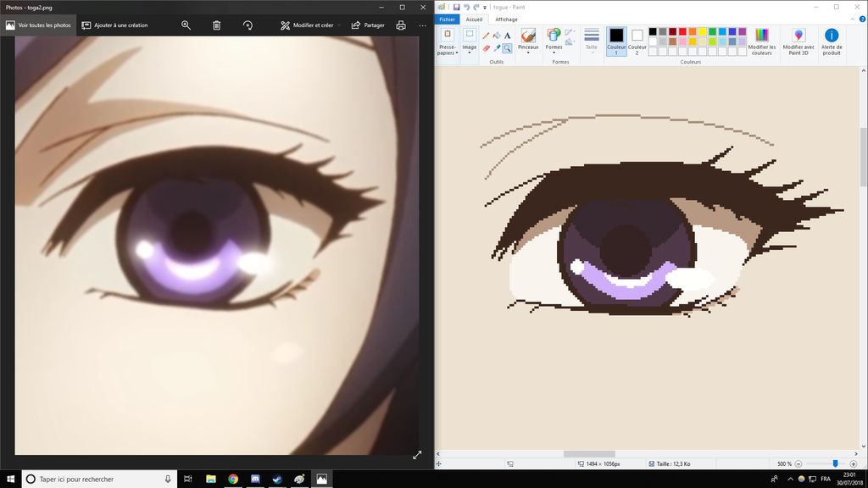Open the Fichier menu in Paint
This screenshot has height=488, width=868.
pyautogui.click(x=447, y=19)
